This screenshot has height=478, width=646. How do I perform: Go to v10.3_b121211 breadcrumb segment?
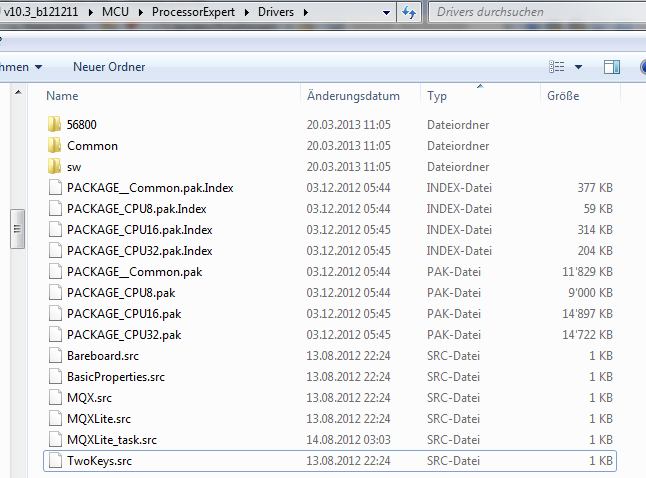(x=40, y=12)
